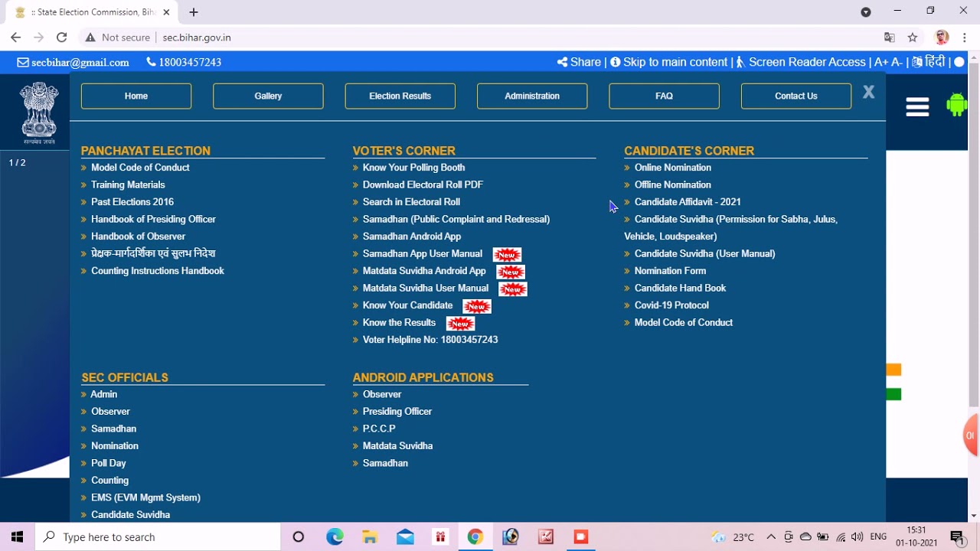980x551 pixels.
Task: Open Candidate Hand Book link
Action: (680, 288)
